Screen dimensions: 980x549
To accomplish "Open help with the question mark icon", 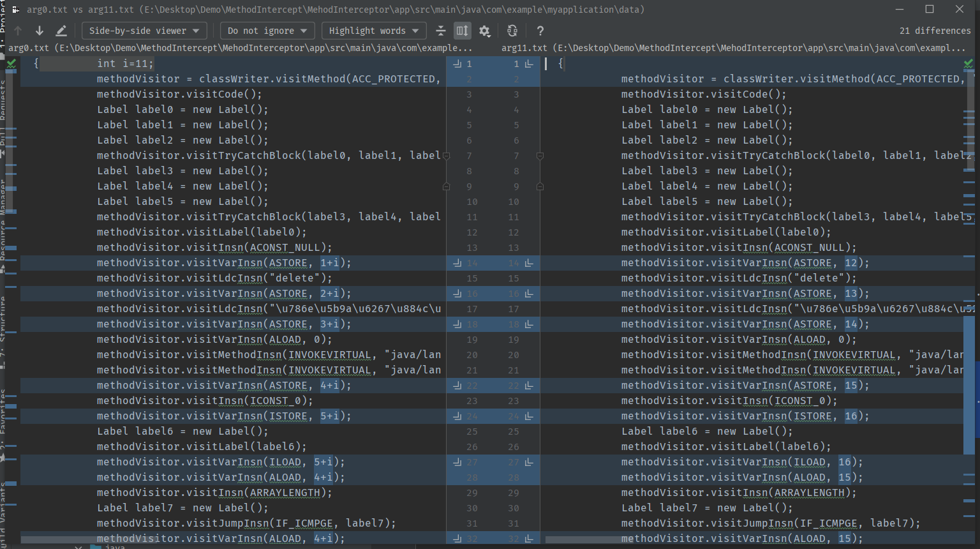I will pos(540,31).
